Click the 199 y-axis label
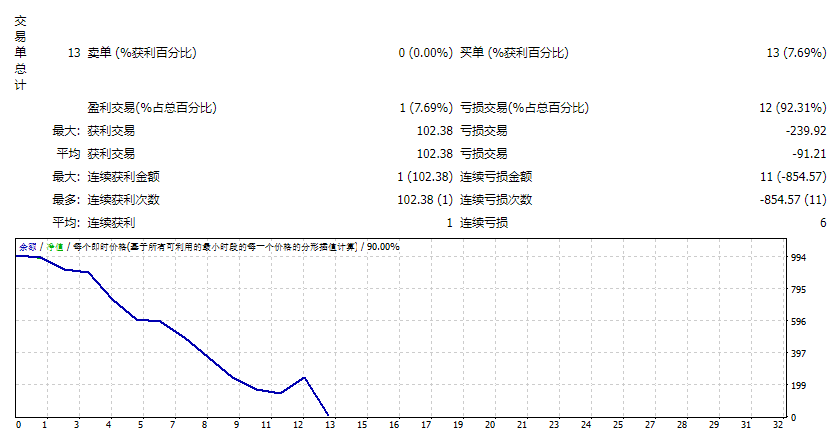Screen dimensions: 838x437 pyautogui.click(x=798, y=386)
